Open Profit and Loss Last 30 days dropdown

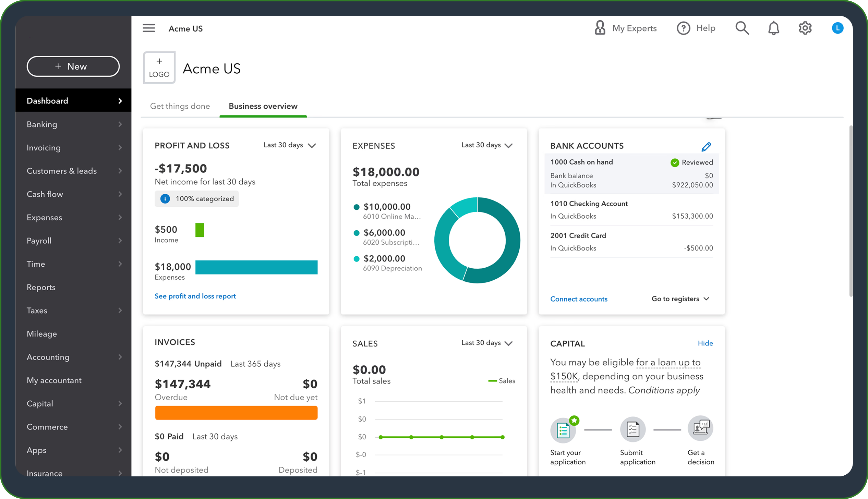(290, 145)
